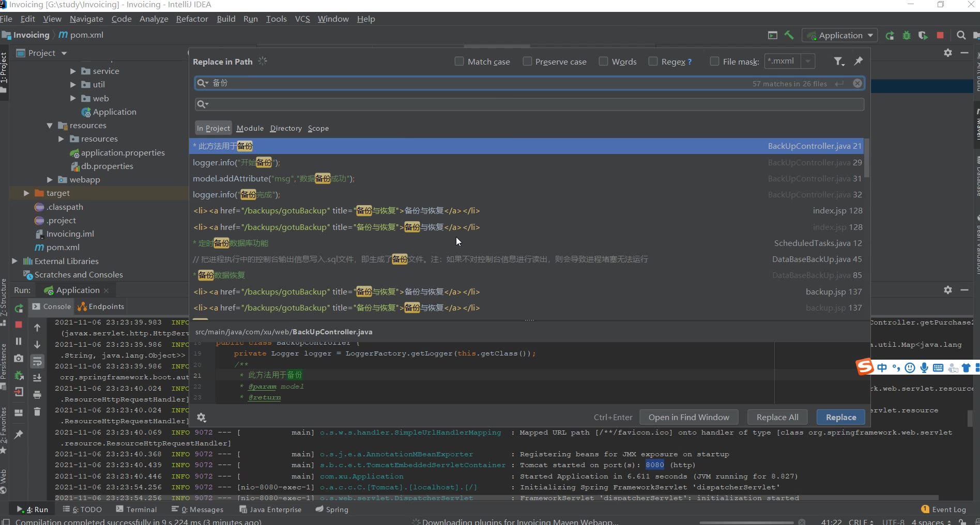Open the Refactor menu

192,19
